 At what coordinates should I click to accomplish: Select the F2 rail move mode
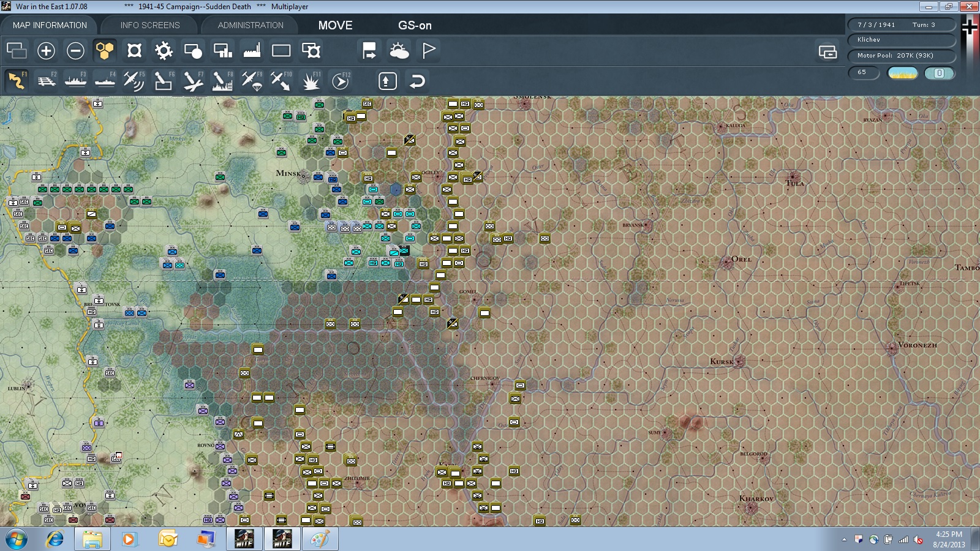coord(46,81)
